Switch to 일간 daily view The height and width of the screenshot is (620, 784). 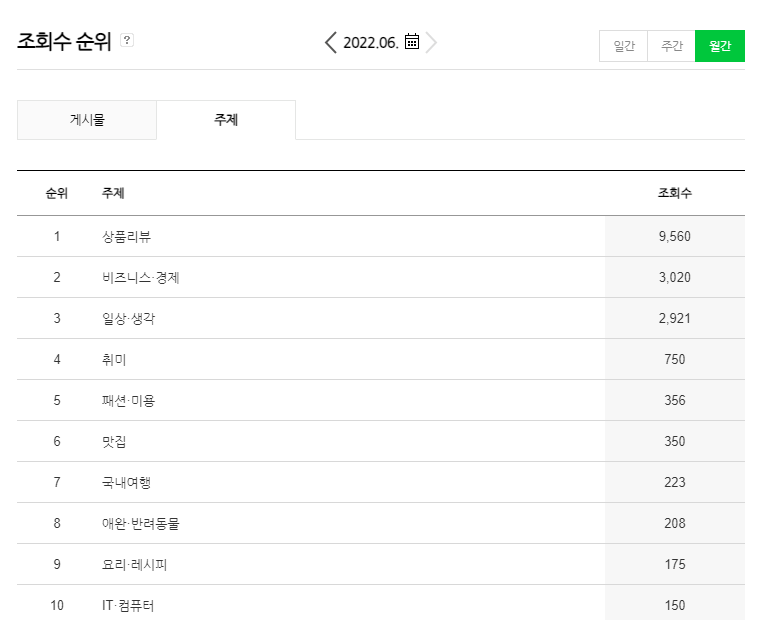tap(624, 46)
